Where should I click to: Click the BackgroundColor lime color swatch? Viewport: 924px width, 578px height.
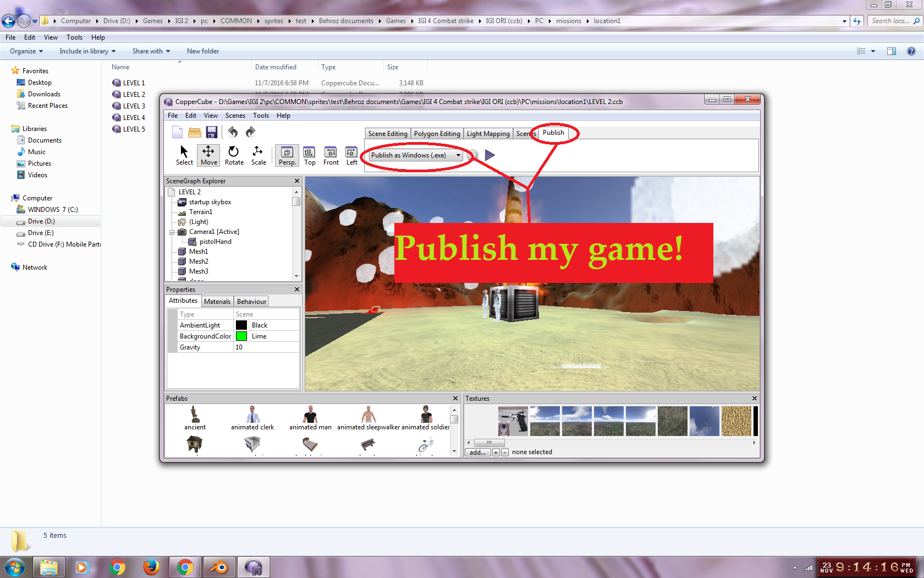(241, 336)
